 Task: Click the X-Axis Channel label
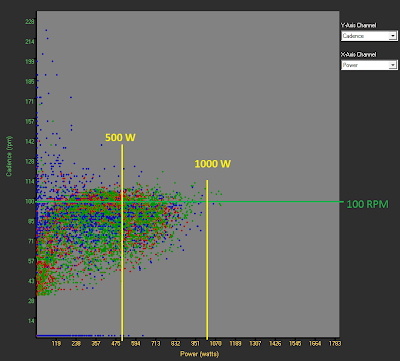coord(358,54)
